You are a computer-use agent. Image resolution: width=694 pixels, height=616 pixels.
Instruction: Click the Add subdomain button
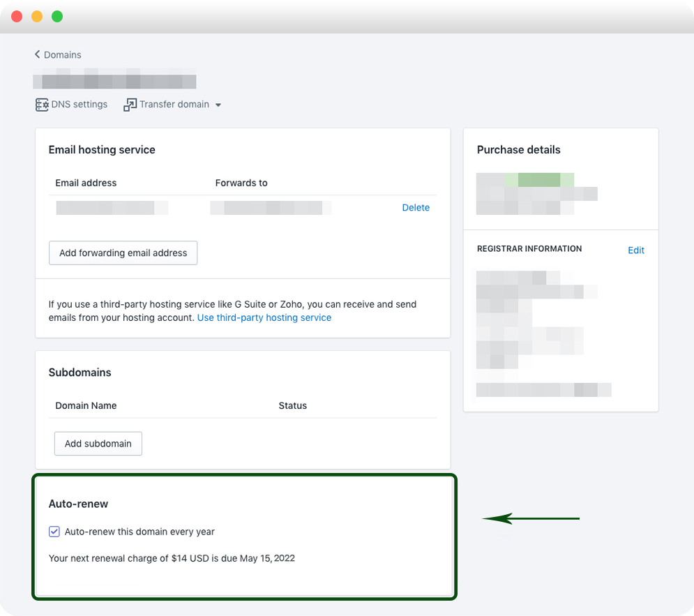98,443
